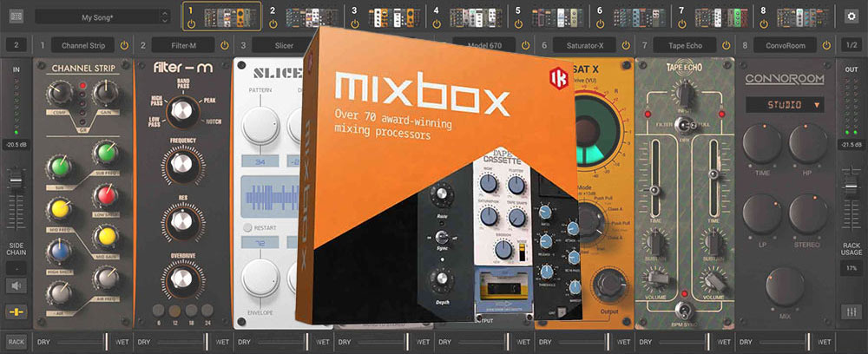This screenshot has height=354, width=868.
Task: Toggle power for Channel Strip slot
Action: pos(124,44)
